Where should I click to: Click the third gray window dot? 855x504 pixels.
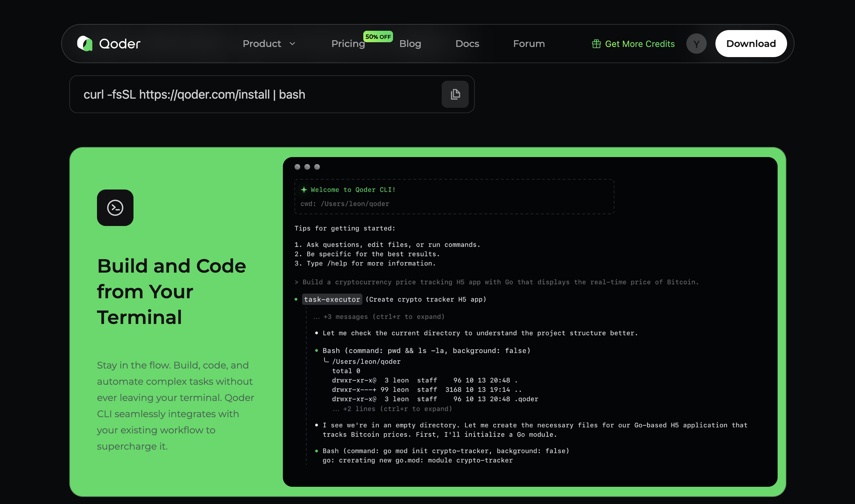pyautogui.click(x=317, y=167)
